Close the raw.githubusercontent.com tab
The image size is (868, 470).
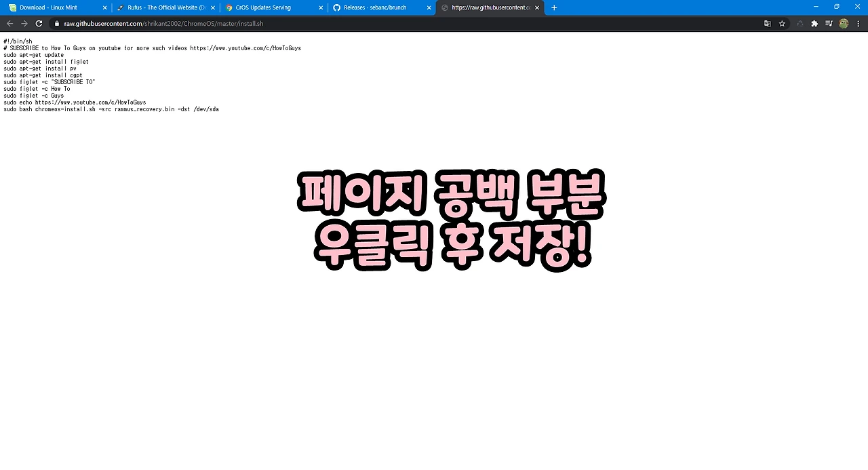[537, 7]
